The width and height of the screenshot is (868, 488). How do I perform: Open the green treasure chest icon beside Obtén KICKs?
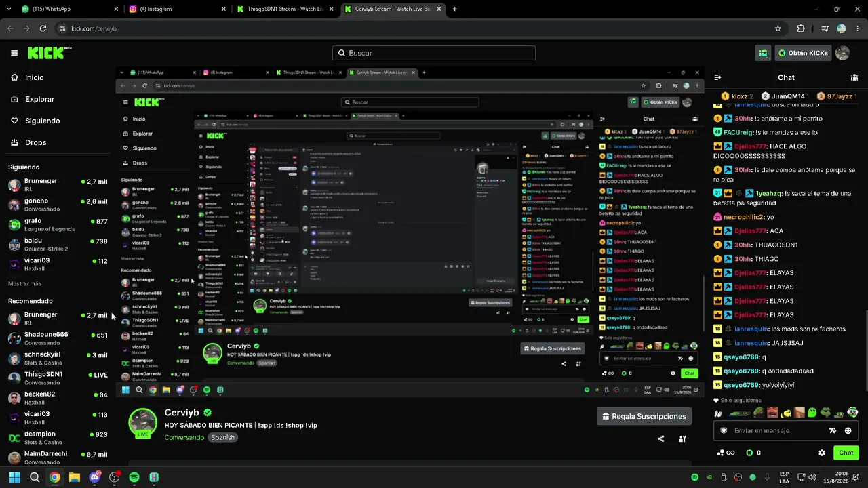coord(764,53)
